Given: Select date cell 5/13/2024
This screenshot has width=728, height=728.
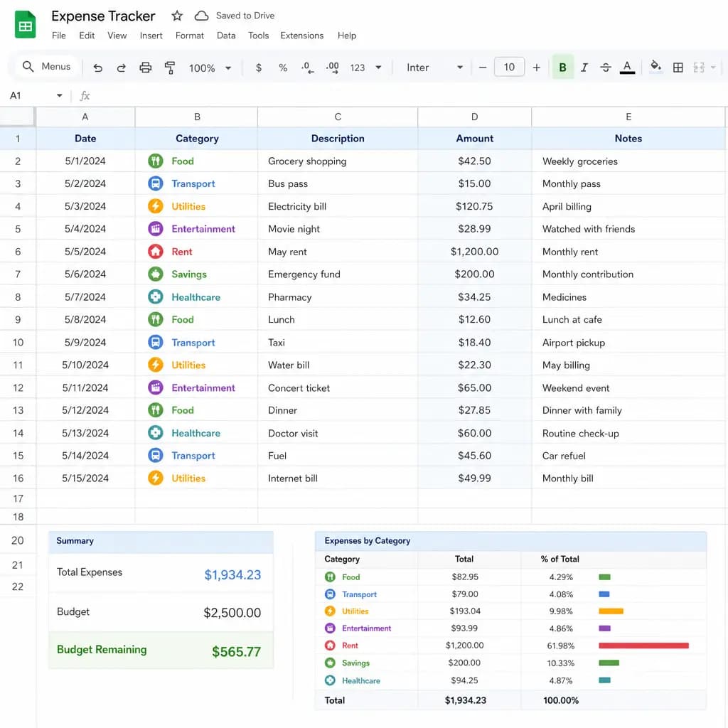Looking at the screenshot, I should (85, 433).
